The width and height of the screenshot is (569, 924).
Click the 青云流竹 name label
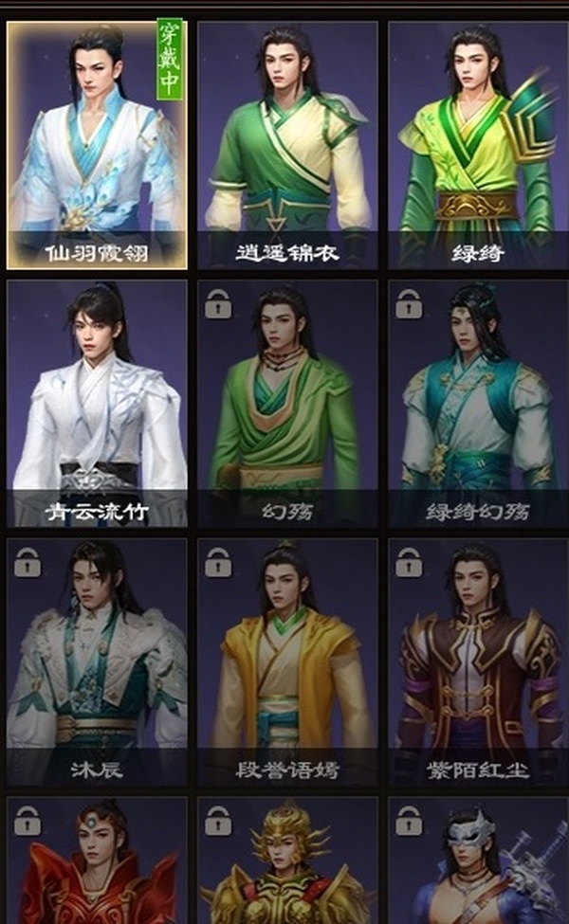tap(98, 511)
